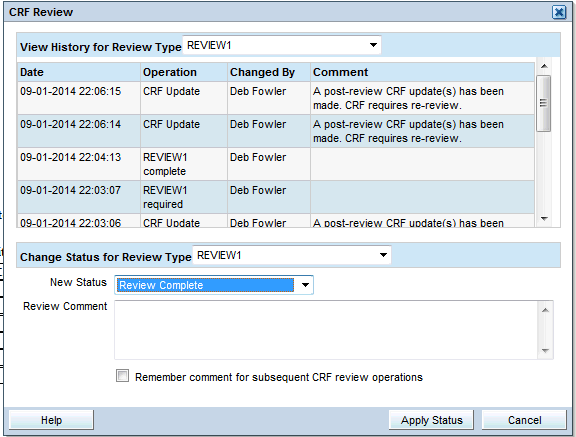
Task: Click history table scroll down arrow
Action: click(544, 219)
